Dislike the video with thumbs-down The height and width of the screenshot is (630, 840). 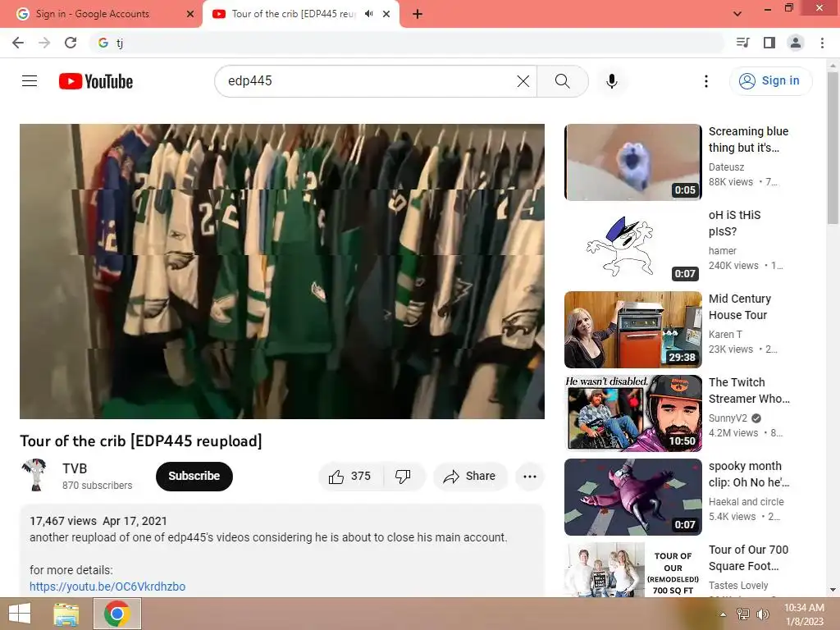coord(404,477)
